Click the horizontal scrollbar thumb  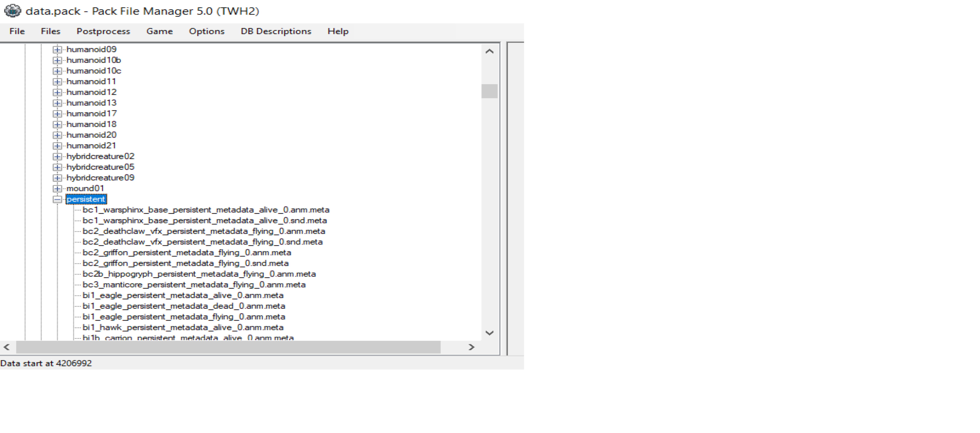pos(228,347)
